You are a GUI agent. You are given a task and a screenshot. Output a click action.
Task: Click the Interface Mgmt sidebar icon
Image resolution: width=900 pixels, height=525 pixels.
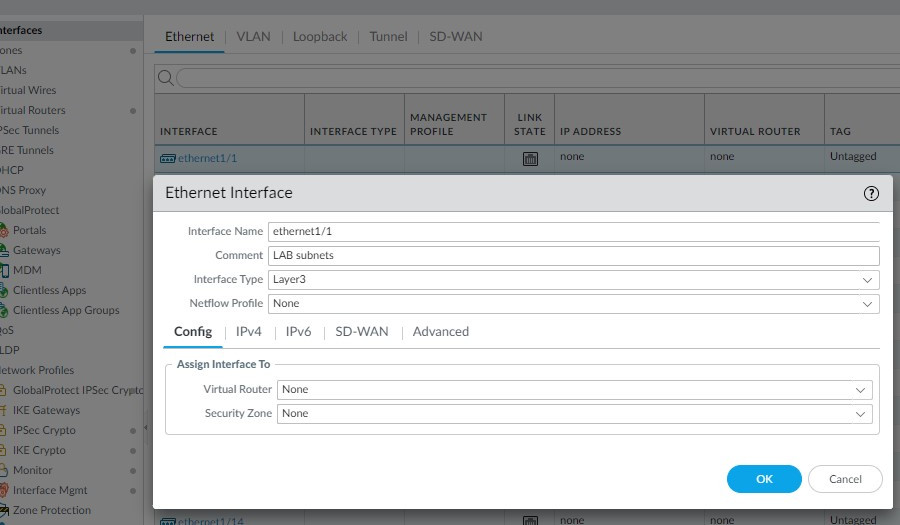pos(3,490)
